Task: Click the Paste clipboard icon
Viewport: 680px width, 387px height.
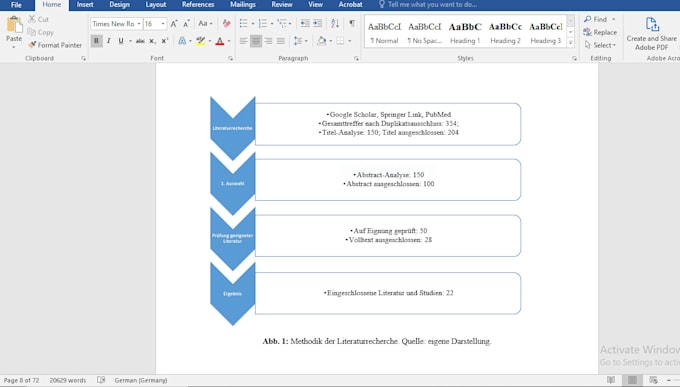Action: click(x=14, y=25)
